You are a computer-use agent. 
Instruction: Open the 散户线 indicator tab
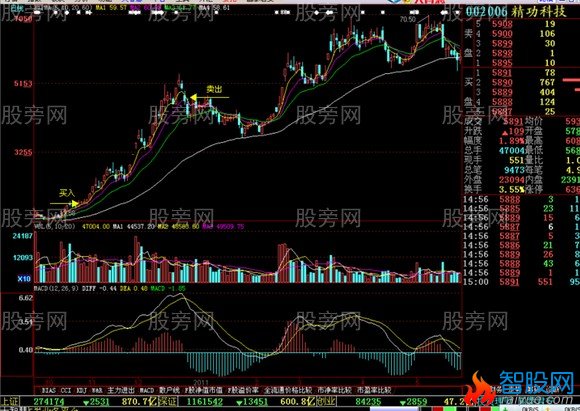(169, 390)
